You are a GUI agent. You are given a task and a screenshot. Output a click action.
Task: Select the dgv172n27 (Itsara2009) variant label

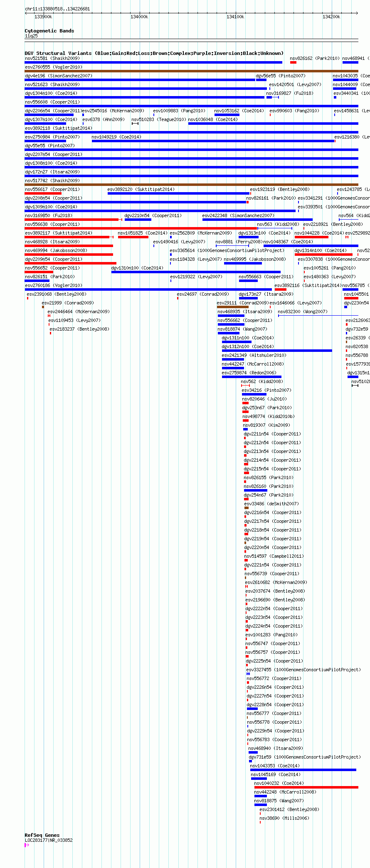52,172
